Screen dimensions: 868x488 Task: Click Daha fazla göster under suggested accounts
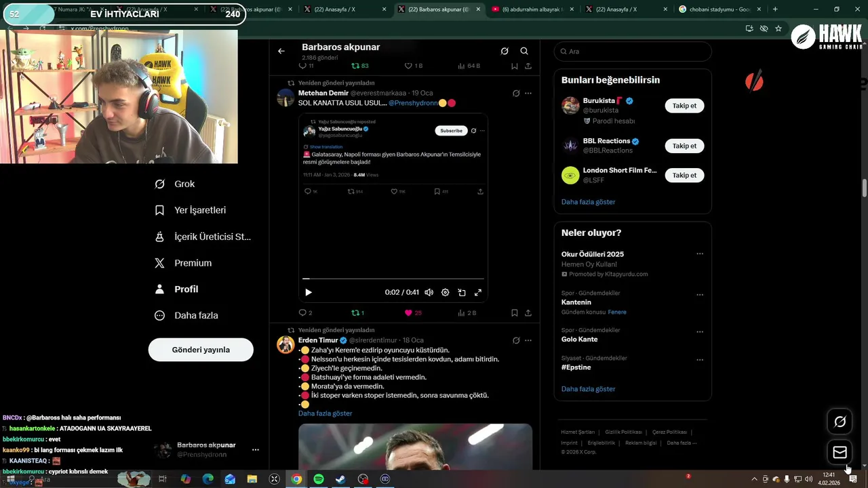[x=588, y=202]
